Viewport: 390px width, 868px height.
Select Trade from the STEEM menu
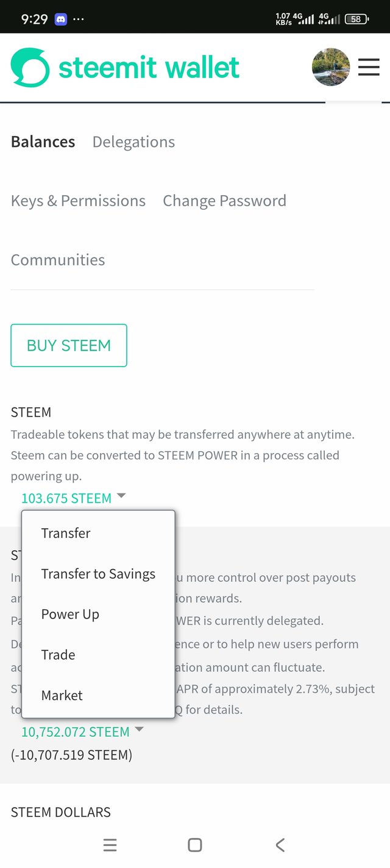pyautogui.click(x=58, y=655)
